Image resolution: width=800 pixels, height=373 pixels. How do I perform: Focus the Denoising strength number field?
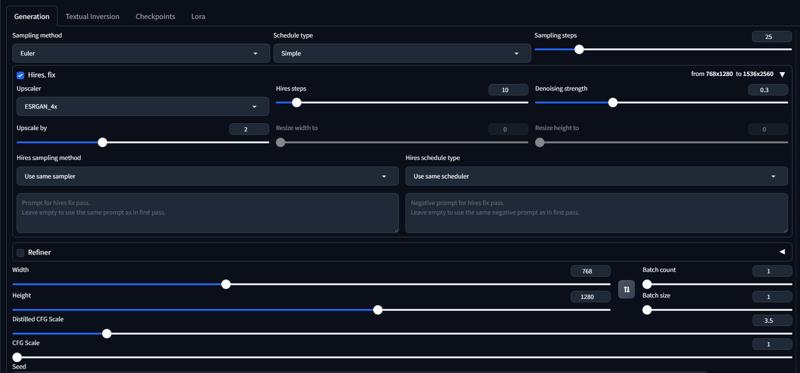(x=768, y=90)
